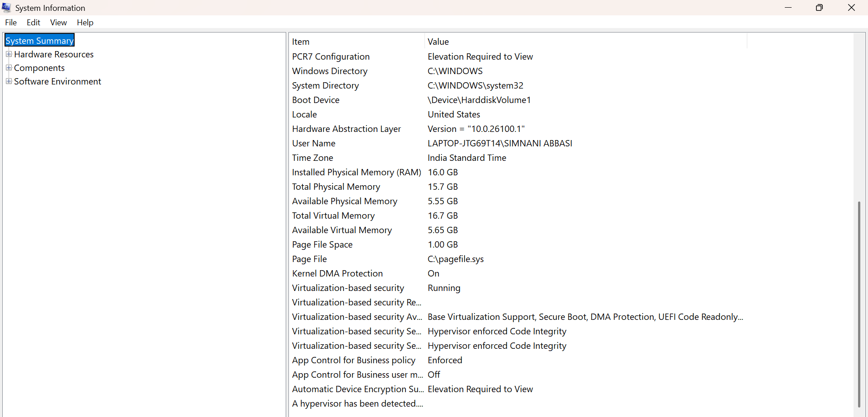The image size is (868, 417).
Task: Open the View menu
Action: (58, 22)
